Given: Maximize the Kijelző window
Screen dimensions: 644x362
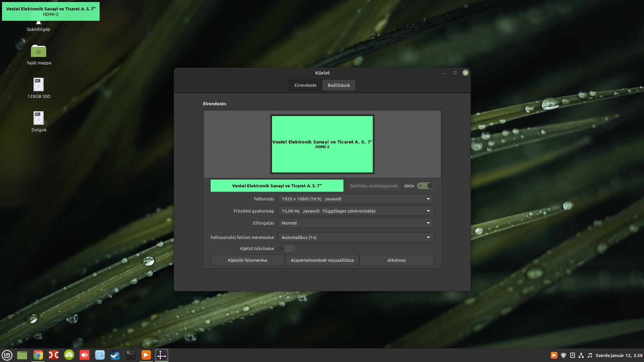Looking at the screenshot, I should [455, 73].
